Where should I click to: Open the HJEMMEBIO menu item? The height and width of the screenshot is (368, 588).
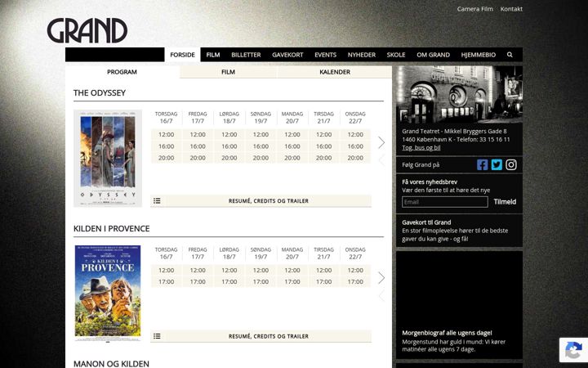[x=479, y=55]
